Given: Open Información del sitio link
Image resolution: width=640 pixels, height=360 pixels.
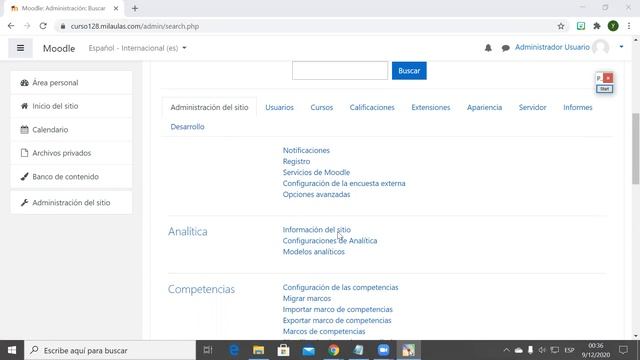Looking at the screenshot, I should point(317,229).
